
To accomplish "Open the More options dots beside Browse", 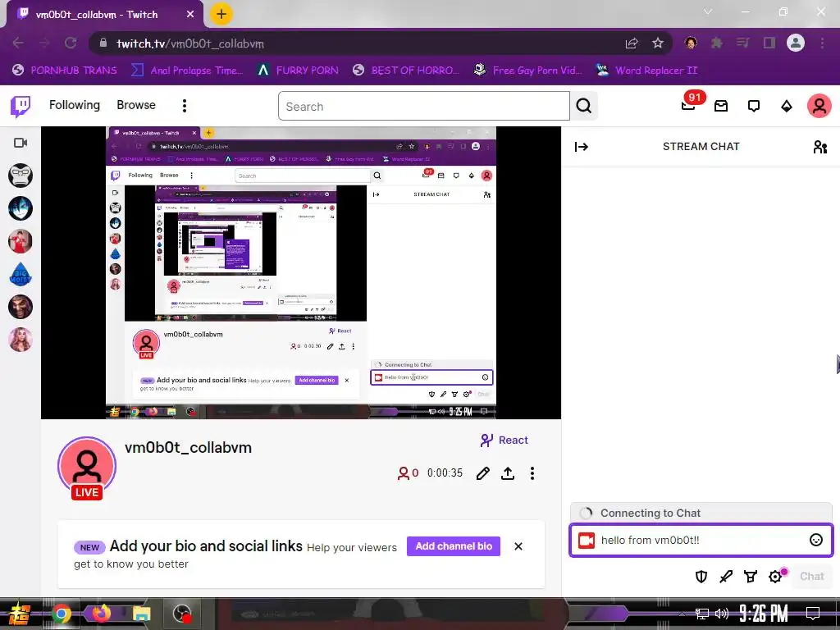I will (x=185, y=106).
